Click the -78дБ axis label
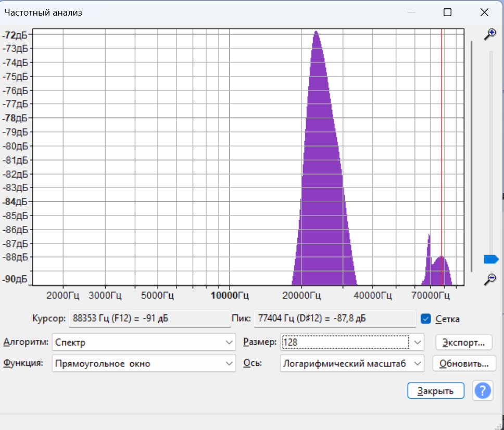Screen dimensions: 504x430 click(x=15, y=118)
